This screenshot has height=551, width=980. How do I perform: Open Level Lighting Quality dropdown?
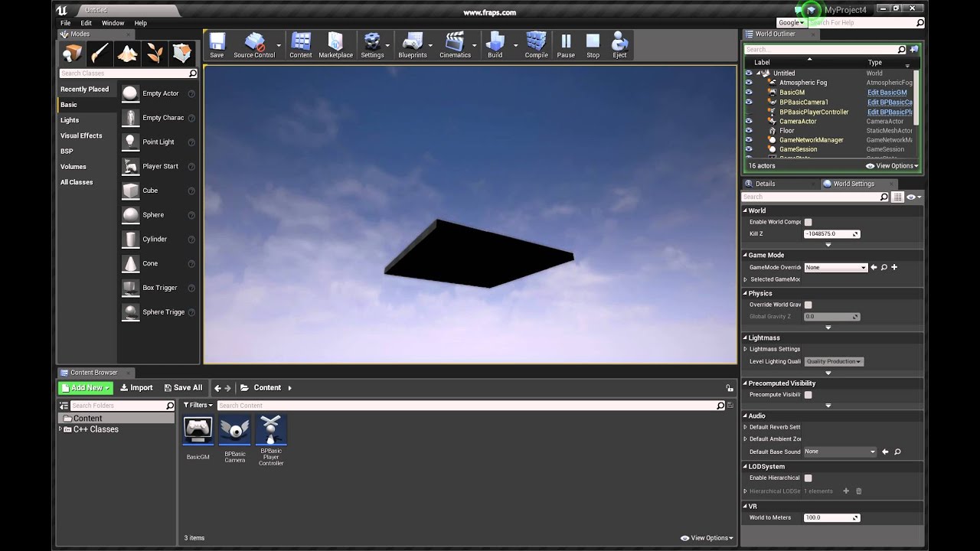click(833, 361)
